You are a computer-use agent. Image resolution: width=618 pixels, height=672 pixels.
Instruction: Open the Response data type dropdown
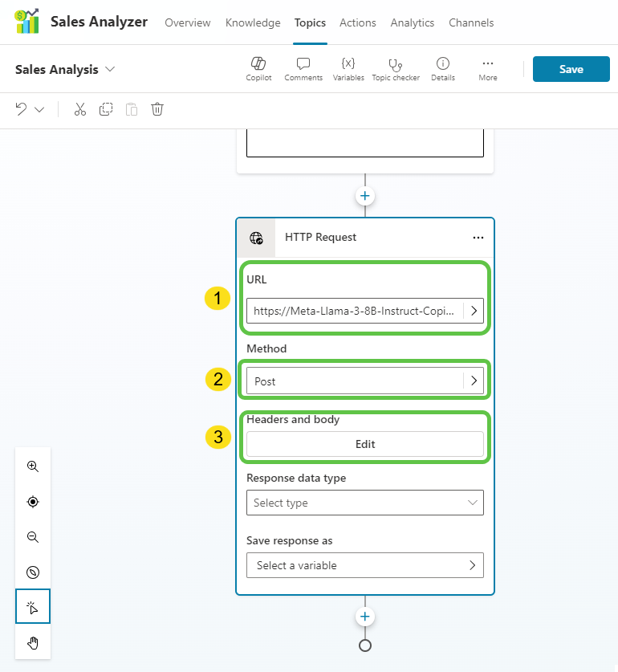tap(365, 503)
